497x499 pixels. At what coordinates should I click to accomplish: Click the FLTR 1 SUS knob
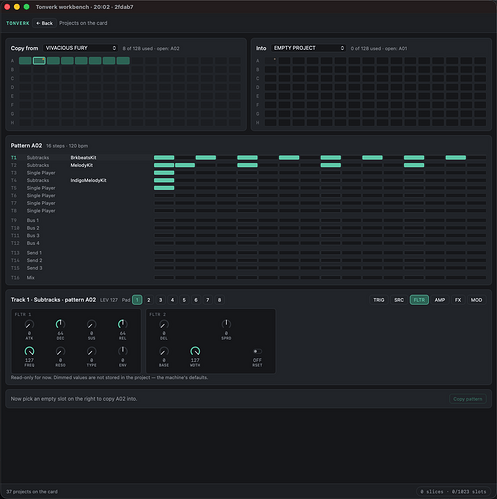click(91, 324)
